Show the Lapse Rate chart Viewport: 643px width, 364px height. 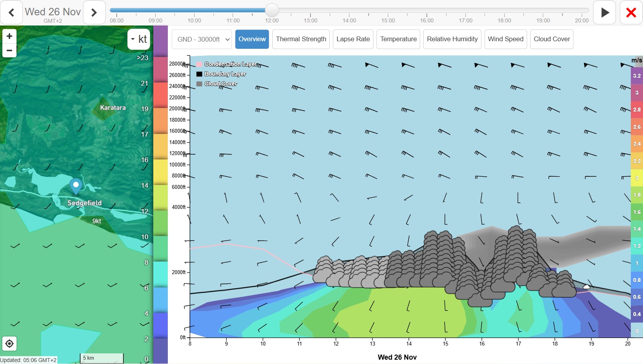(353, 39)
